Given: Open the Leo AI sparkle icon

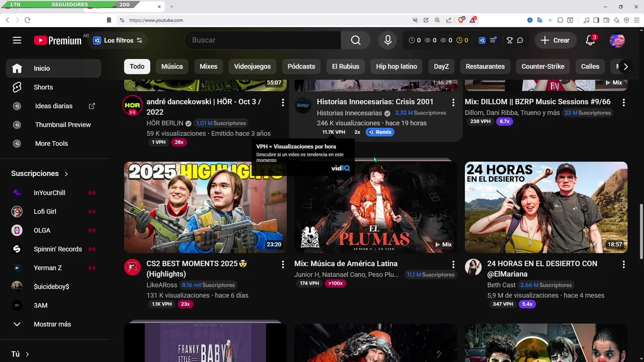Looking at the screenshot, I should point(616,20).
